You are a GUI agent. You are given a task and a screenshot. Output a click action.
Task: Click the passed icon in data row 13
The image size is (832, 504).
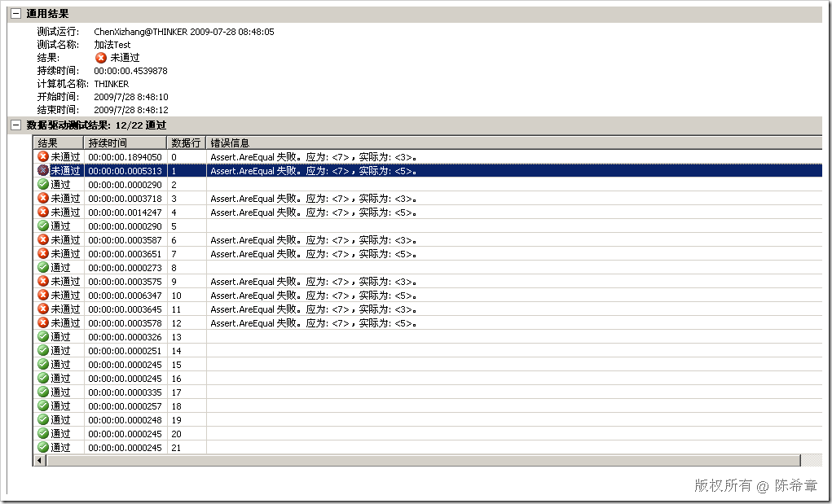pos(43,337)
